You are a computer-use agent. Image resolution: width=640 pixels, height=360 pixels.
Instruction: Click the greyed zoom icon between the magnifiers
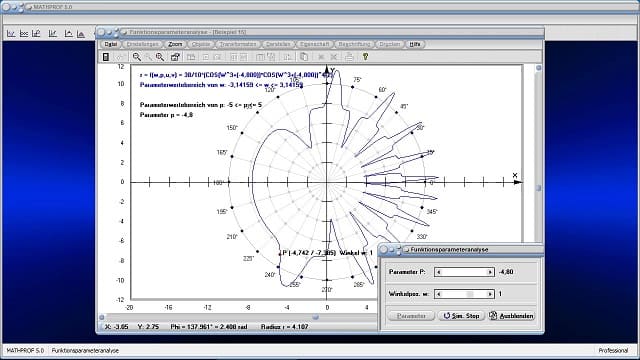(x=148, y=57)
